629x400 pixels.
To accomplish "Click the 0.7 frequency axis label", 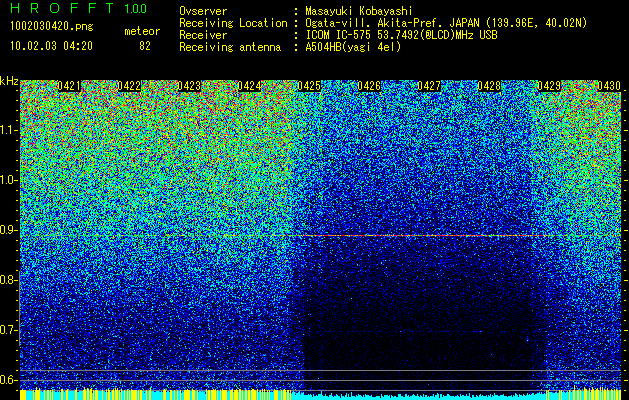I will click(x=8, y=330).
